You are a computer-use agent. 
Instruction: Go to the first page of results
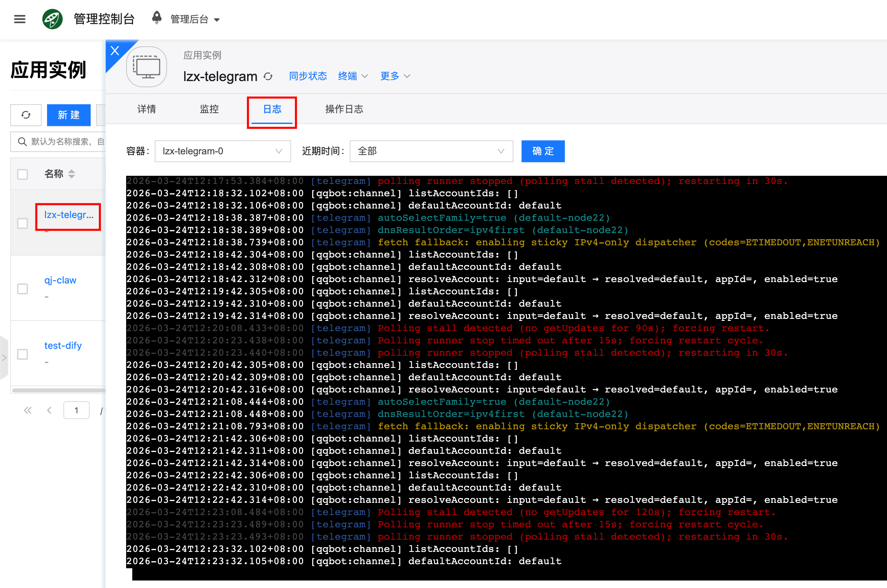pos(28,410)
